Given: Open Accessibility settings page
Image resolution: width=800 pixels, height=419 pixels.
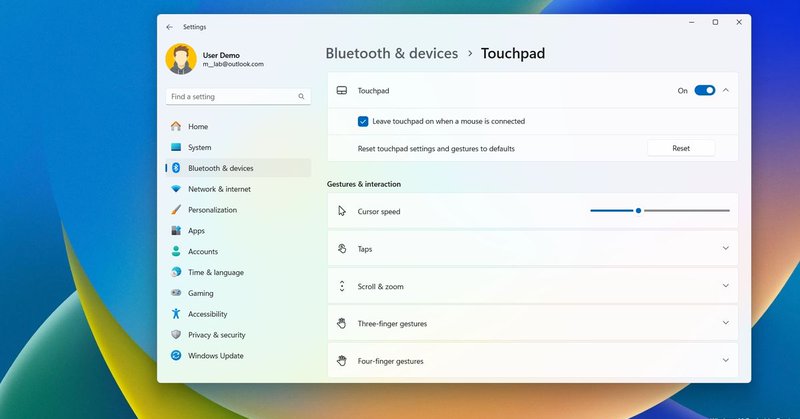Looking at the screenshot, I should coord(238,314).
